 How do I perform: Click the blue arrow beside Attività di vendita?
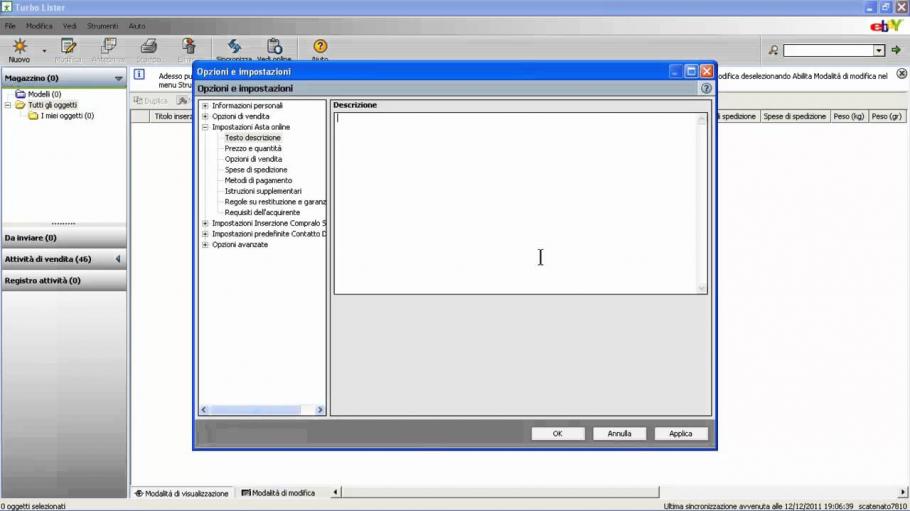pyautogui.click(x=118, y=259)
